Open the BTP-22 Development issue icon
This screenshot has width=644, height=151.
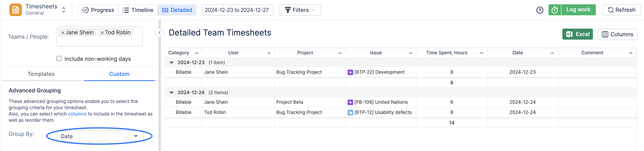(x=350, y=72)
